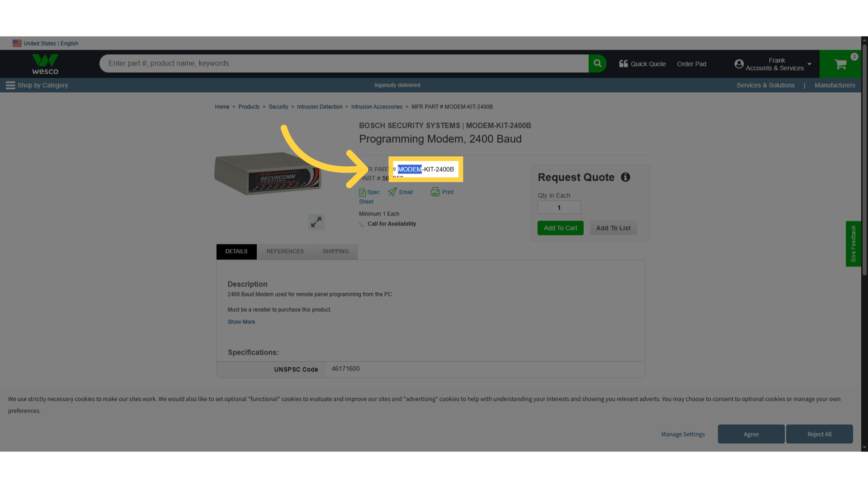Click the Request Quote info icon

point(625,177)
